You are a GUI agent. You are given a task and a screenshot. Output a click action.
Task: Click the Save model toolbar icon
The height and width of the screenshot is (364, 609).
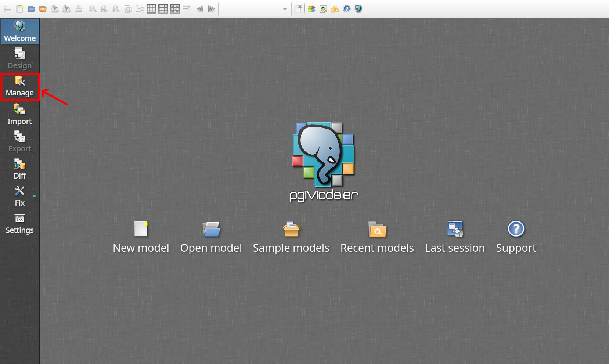(55, 9)
